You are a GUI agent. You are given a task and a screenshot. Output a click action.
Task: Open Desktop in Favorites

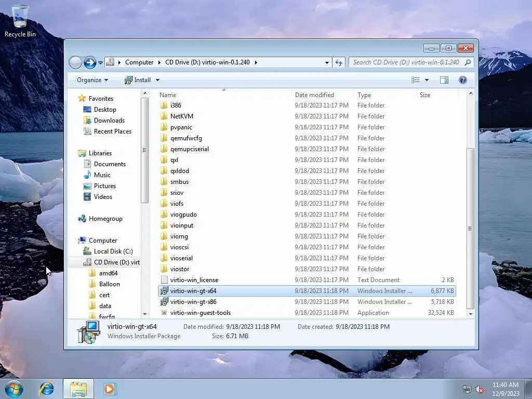pos(100,109)
